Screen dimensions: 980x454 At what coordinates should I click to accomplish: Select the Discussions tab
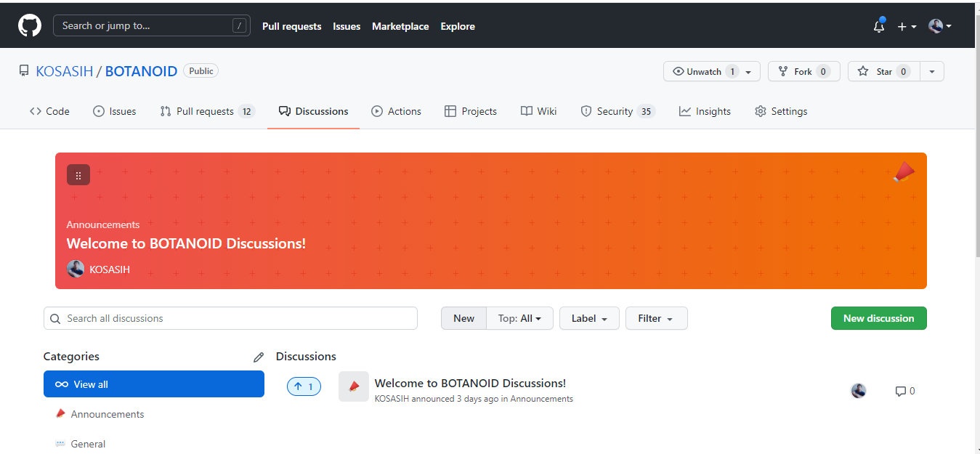click(x=313, y=111)
